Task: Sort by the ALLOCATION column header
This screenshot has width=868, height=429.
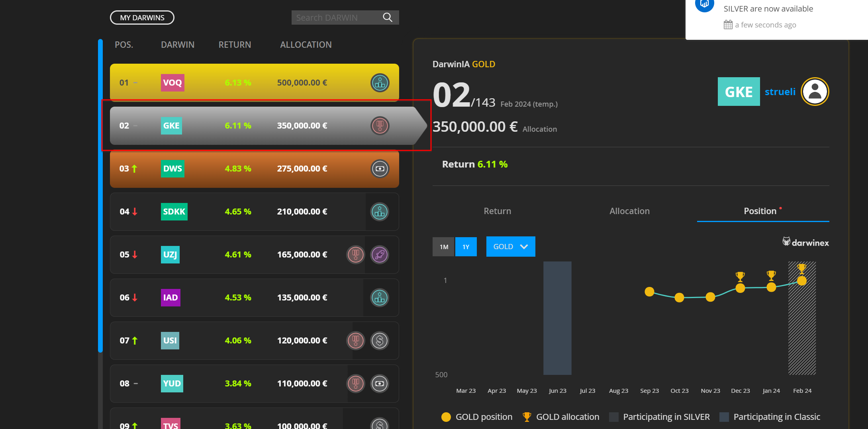Action: pyautogui.click(x=306, y=45)
